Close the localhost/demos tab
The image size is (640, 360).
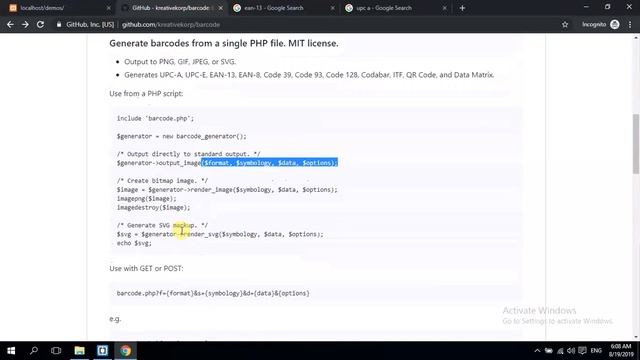[109, 8]
